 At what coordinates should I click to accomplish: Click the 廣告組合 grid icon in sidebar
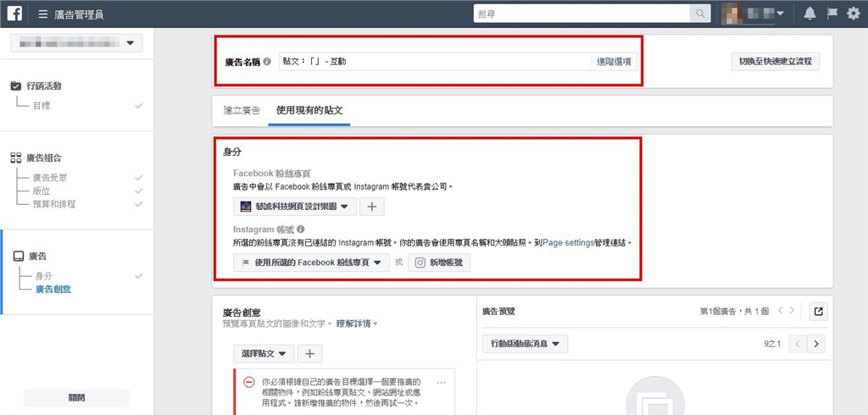click(16, 158)
